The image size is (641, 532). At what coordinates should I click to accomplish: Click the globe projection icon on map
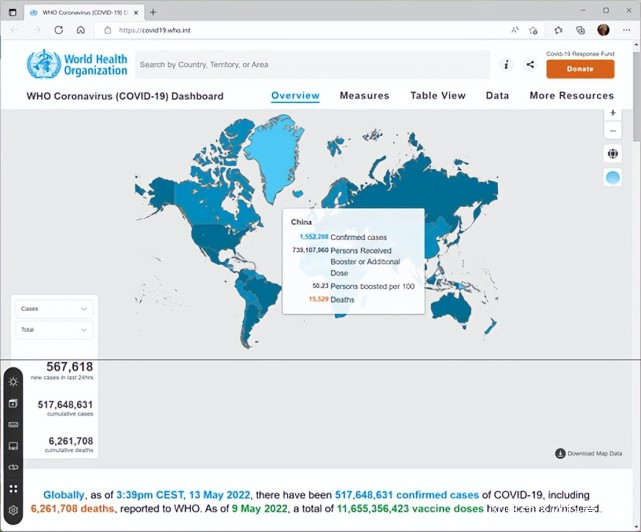coord(612,154)
